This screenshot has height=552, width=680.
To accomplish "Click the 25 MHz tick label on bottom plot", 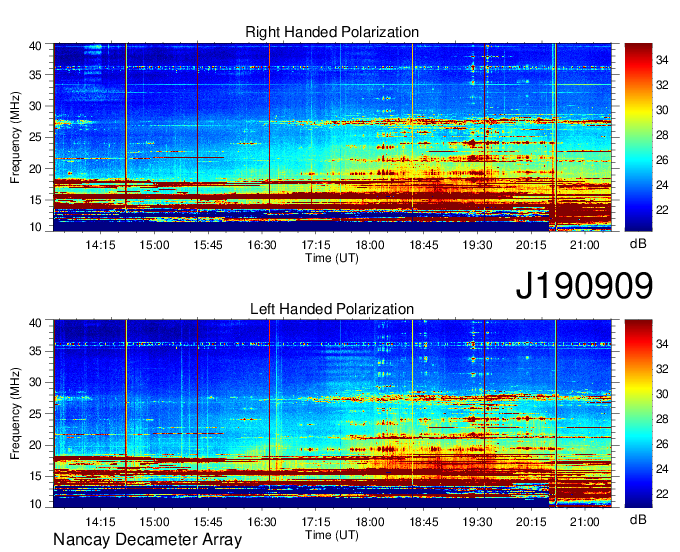I will 35,414.
